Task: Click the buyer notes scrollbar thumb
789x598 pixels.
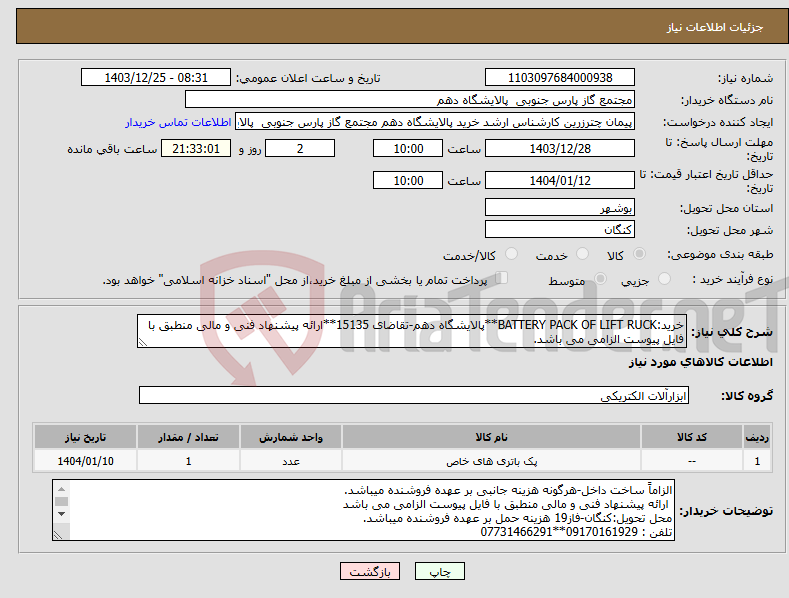Action: [x=61, y=501]
